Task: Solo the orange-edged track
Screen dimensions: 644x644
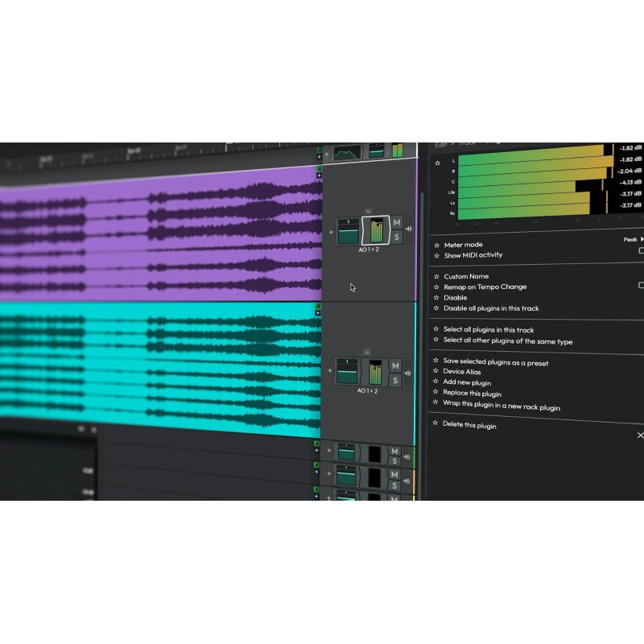Action: click(x=394, y=485)
